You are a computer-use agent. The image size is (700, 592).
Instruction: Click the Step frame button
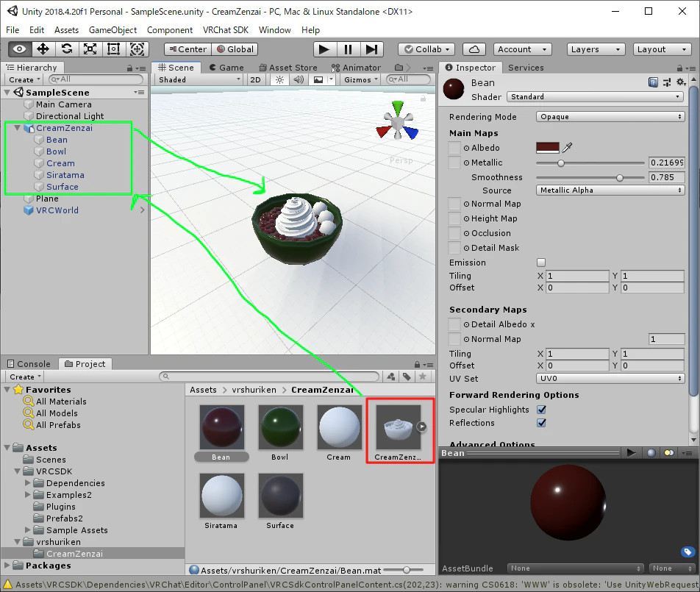click(371, 49)
